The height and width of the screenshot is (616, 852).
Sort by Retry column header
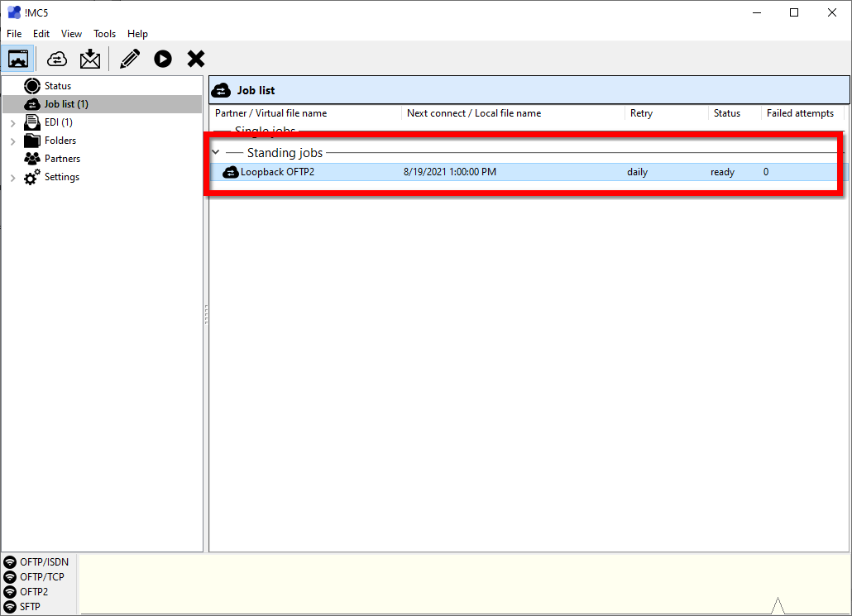[668, 113]
